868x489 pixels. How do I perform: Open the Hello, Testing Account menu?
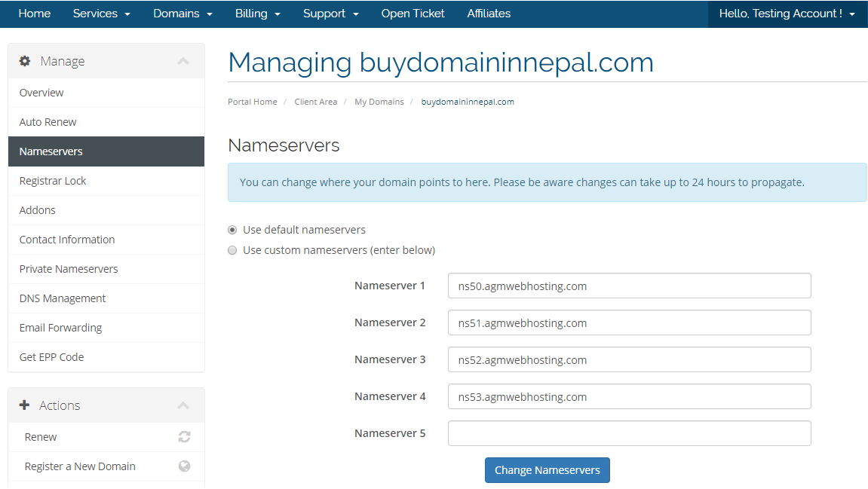coord(787,14)
